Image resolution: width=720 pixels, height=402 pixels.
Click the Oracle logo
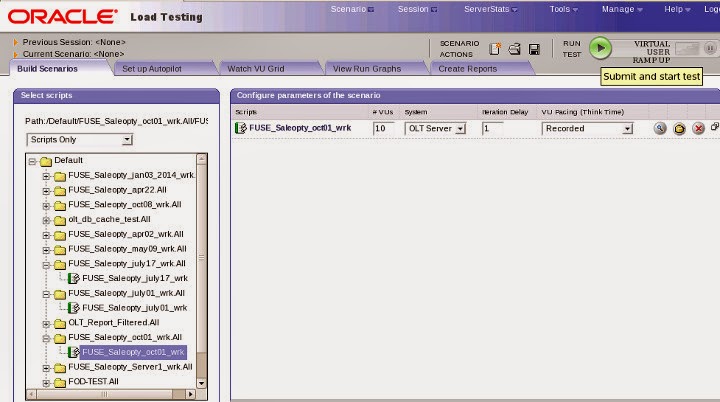63,17
